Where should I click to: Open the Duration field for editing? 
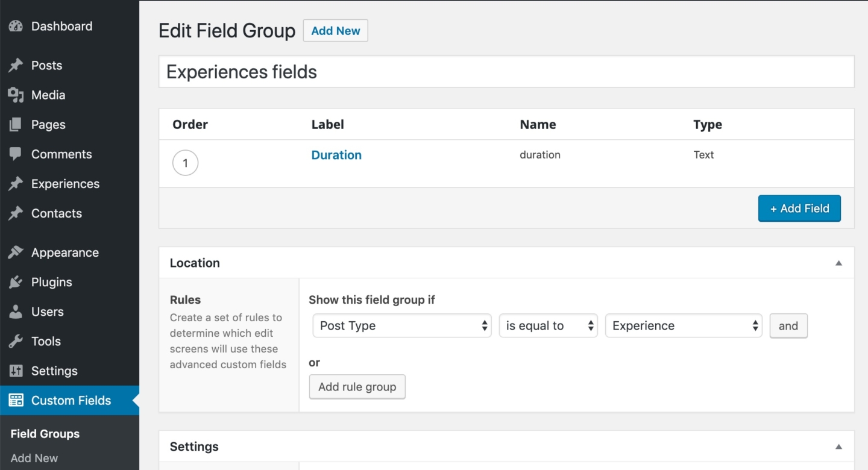click(x=336, y=155)
